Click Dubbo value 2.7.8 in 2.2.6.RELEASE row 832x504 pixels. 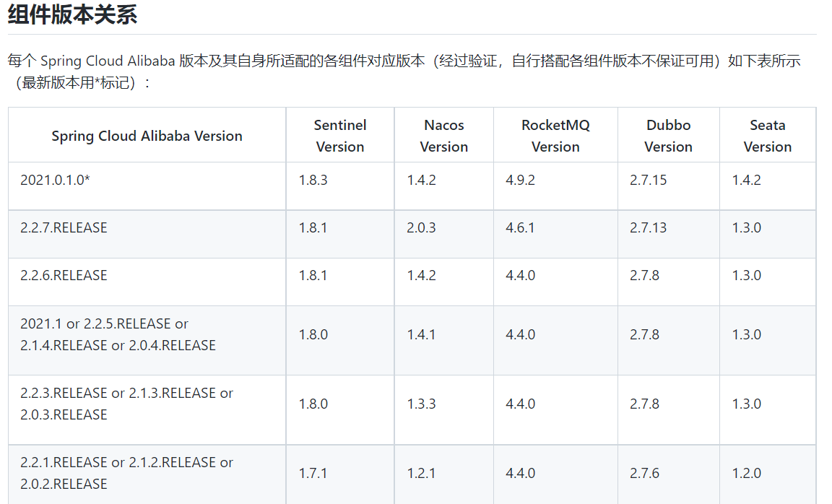[645, 275]
